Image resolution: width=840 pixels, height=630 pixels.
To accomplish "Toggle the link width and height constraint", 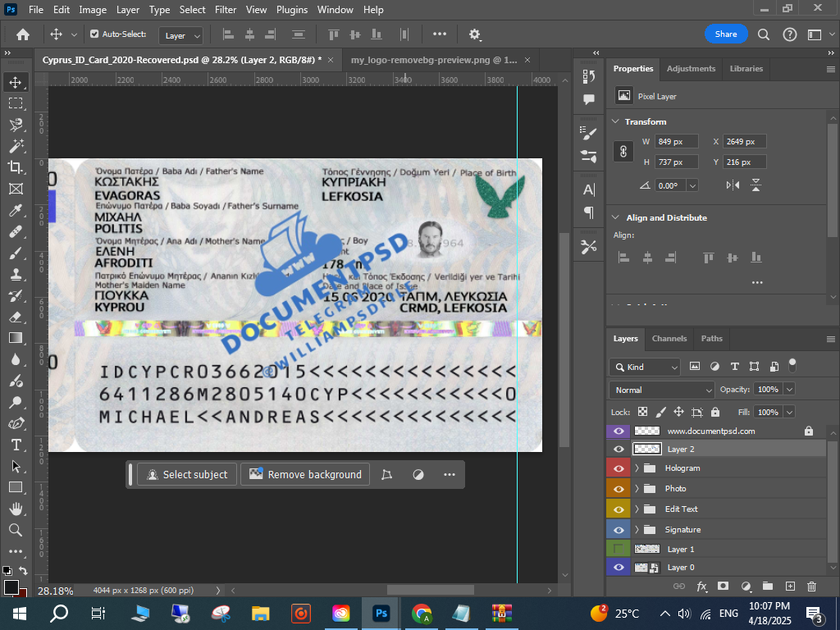I will (x=623, y=152).
